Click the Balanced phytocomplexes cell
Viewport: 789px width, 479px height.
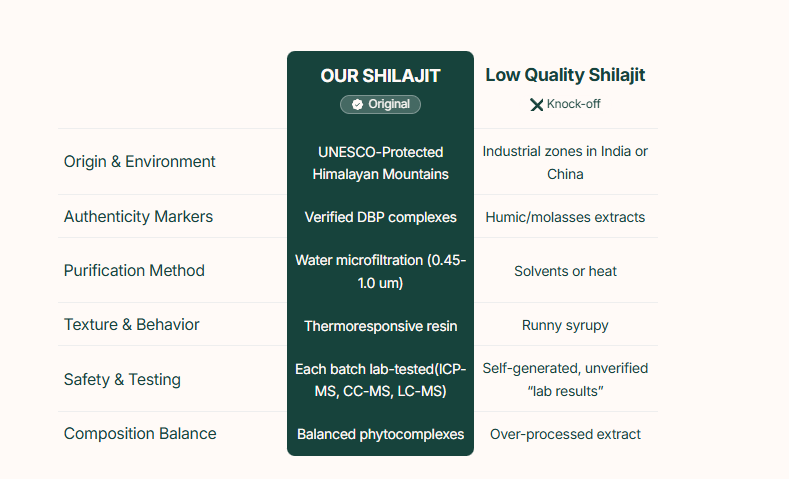(x=380, y=434)
